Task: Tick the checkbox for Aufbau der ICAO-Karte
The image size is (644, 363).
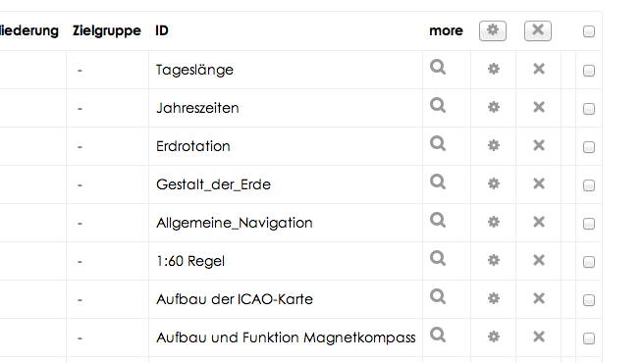Action: [x=589, y=300]
